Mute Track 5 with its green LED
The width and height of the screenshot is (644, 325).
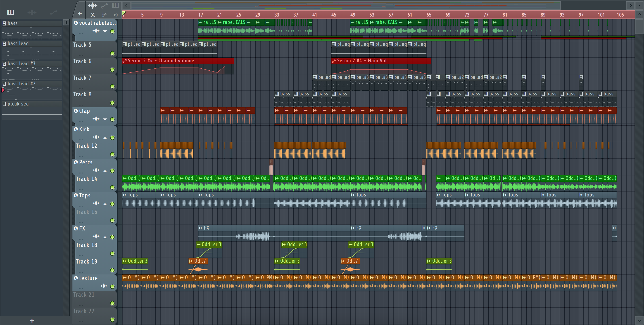pos(112,53)
